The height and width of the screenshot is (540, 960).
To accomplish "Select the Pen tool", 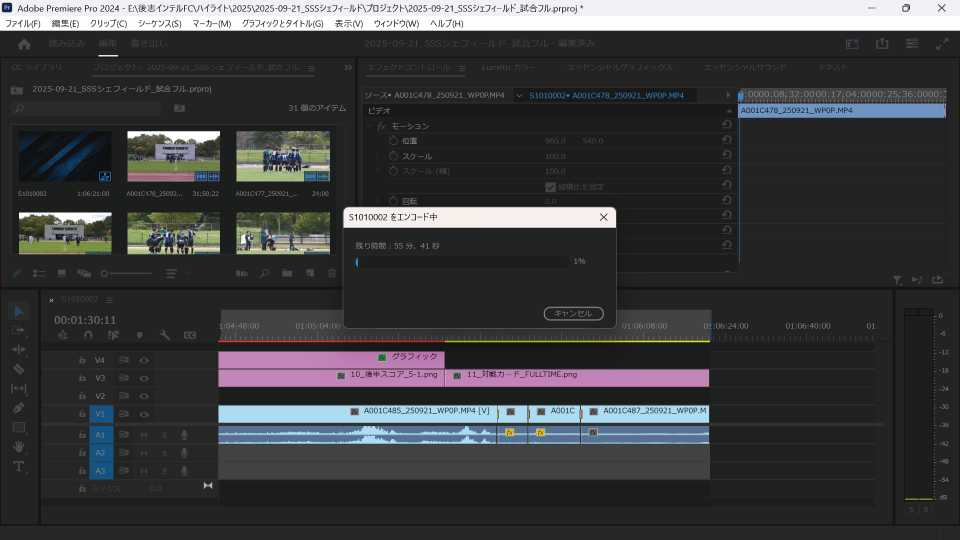I will pos(19,408).
